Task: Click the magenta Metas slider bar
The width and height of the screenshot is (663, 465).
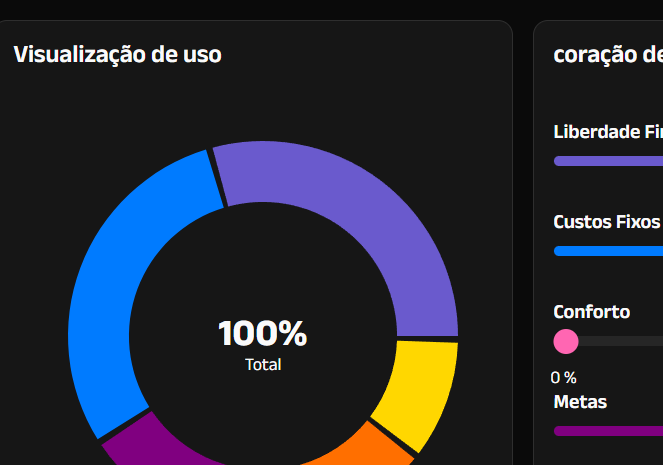Action: coord(607,431)
